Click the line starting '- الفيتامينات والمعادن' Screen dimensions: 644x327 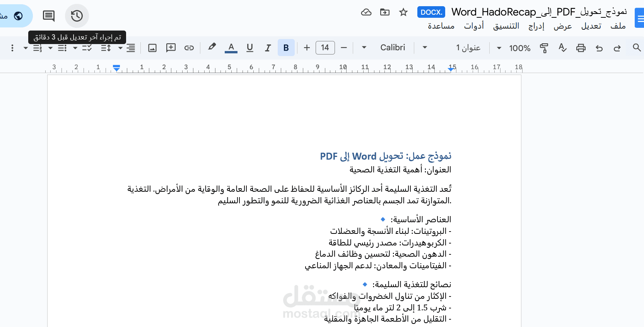tap(378, 266)
